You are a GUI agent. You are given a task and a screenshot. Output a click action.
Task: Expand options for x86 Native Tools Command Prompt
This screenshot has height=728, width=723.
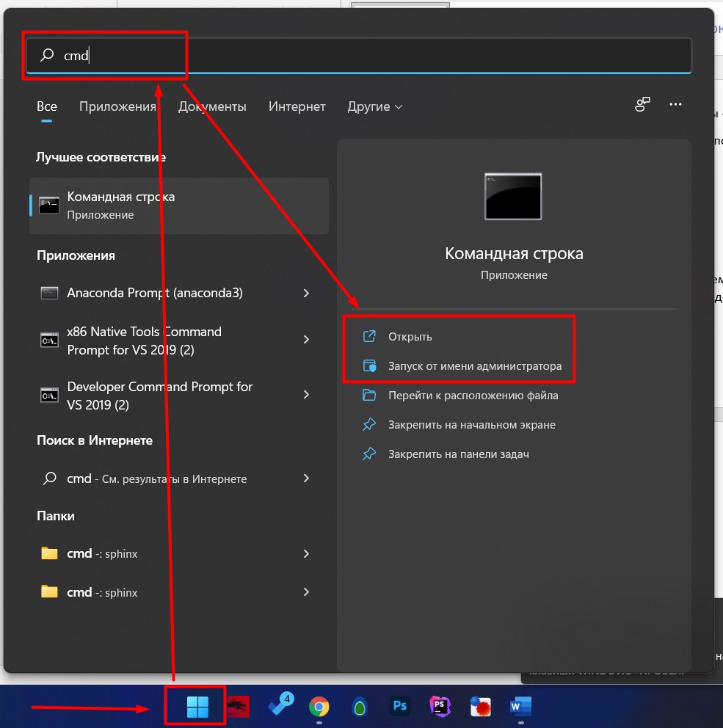pyautogui.click(x=306, y=339)
